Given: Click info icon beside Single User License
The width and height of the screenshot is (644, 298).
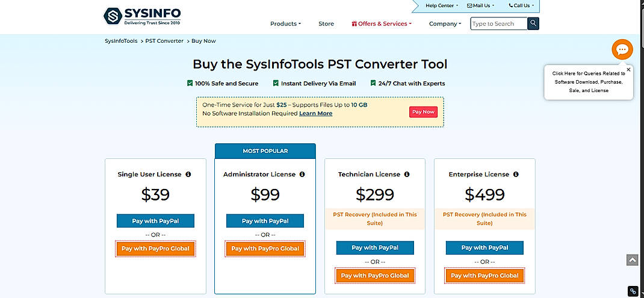Looking at the screenshot, I should coord(188,174).
